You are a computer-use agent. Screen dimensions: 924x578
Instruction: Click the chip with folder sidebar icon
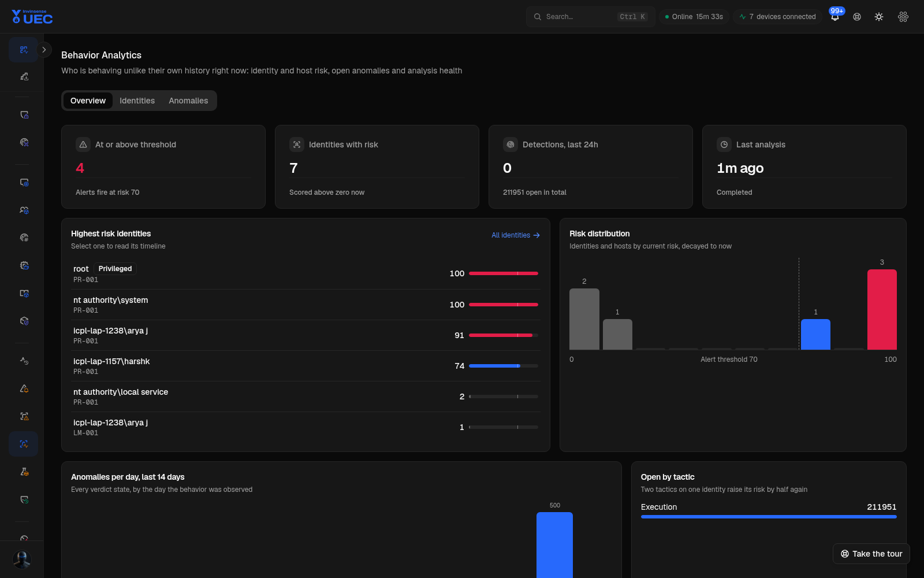(x=24, y=265)
